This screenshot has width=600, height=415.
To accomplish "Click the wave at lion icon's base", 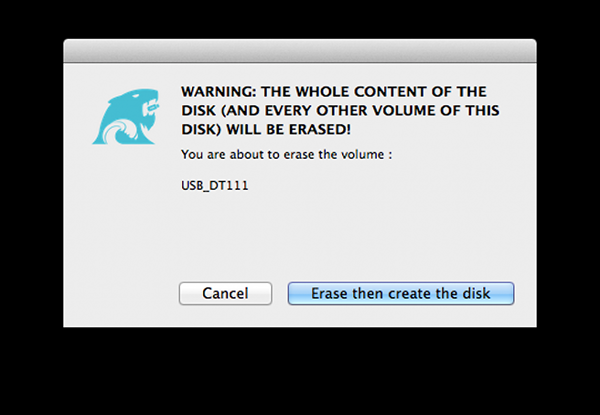I will tap(119, 133).
